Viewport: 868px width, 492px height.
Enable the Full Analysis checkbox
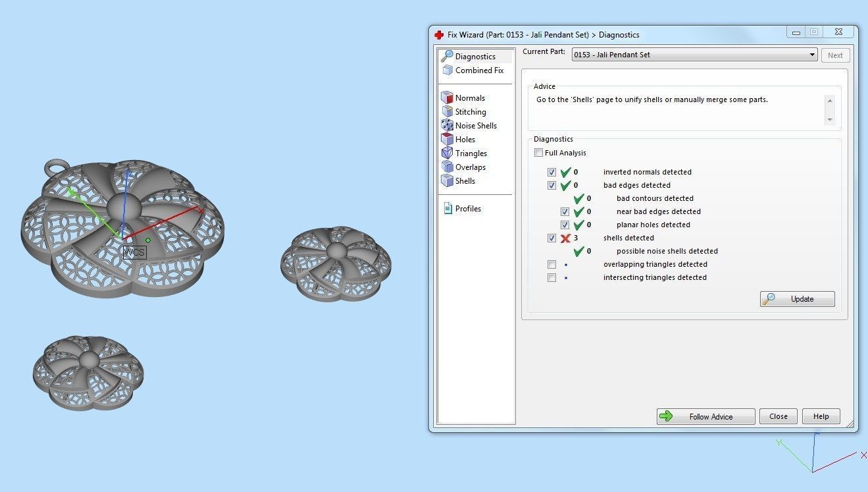point(538,153)
